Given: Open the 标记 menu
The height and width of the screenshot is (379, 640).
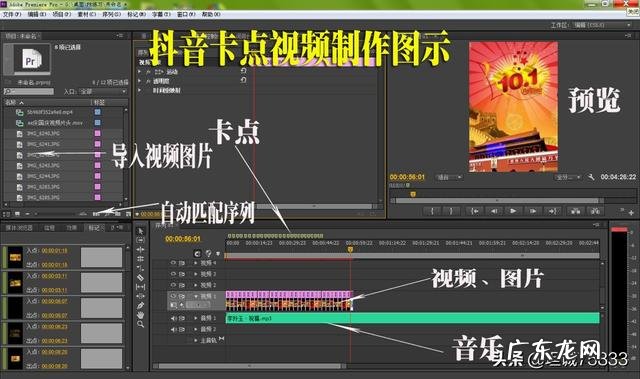Looking at the screenshot, I should pos(136,15).
